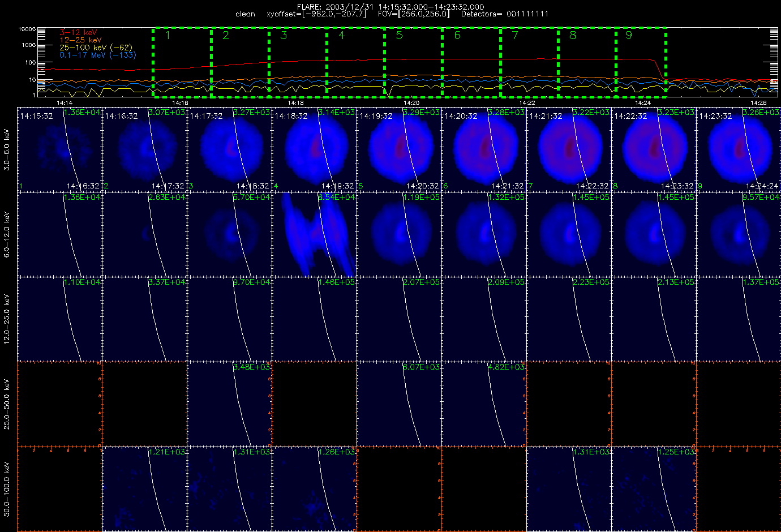Select interval 7 label in light curve
Screen dimensions: 781x532
(515, 35)
